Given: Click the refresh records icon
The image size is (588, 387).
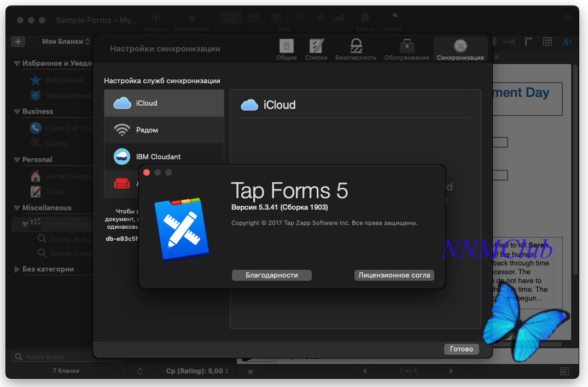Looking at the screenshot, I should 140,371.
